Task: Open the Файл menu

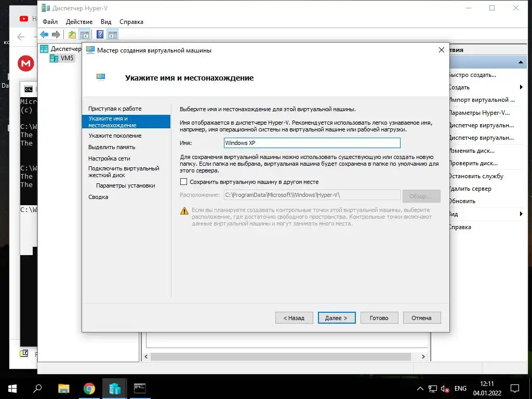Action: [50, 22]
